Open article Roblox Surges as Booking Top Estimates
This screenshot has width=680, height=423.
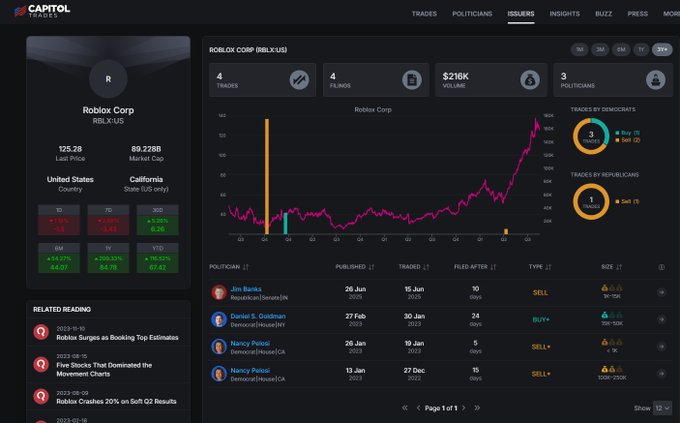(117, 338)
